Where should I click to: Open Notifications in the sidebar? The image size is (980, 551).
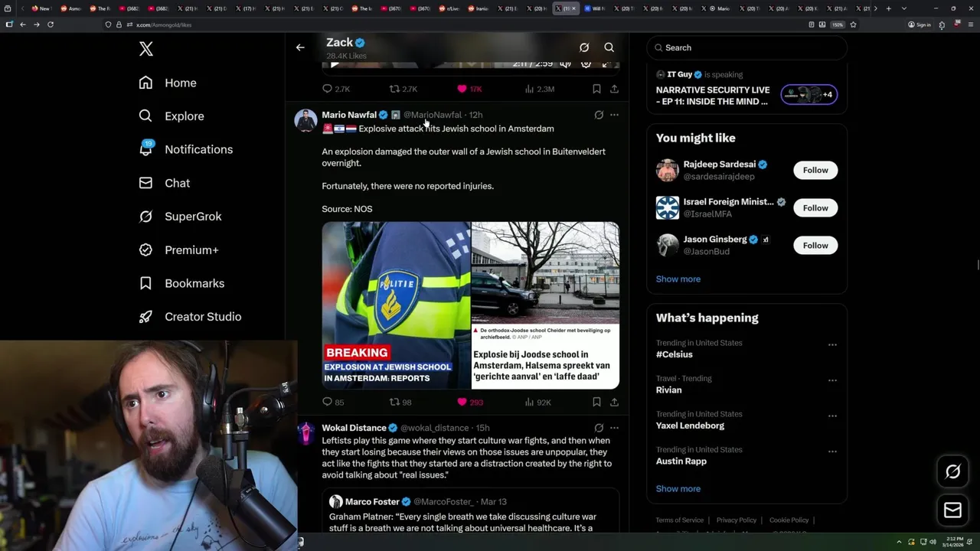coord(186,149)
